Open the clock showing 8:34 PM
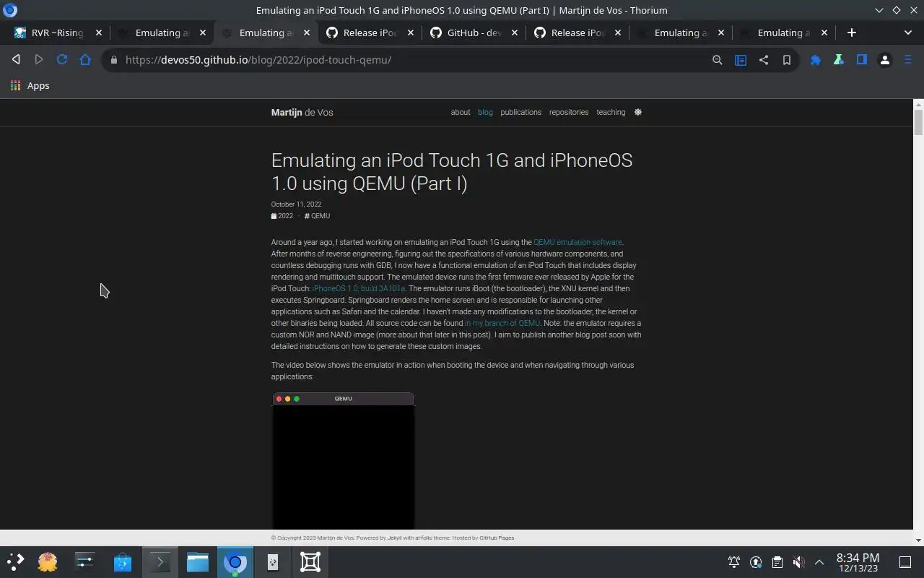Image resolution: width=924 pixels, height=578 pixels. coord(858,562)
